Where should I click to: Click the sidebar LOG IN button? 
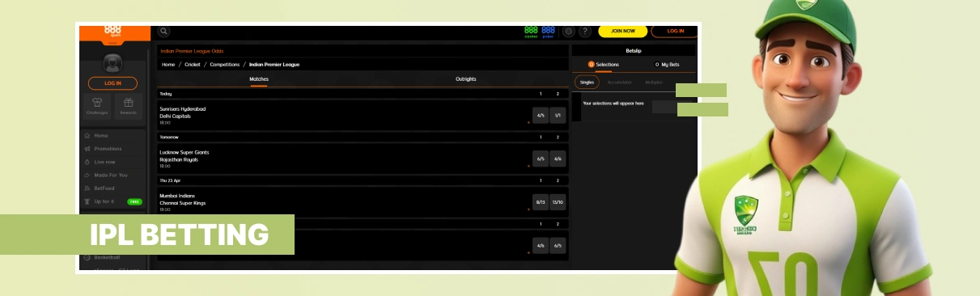pyautogui.click(x=112, y=82)
